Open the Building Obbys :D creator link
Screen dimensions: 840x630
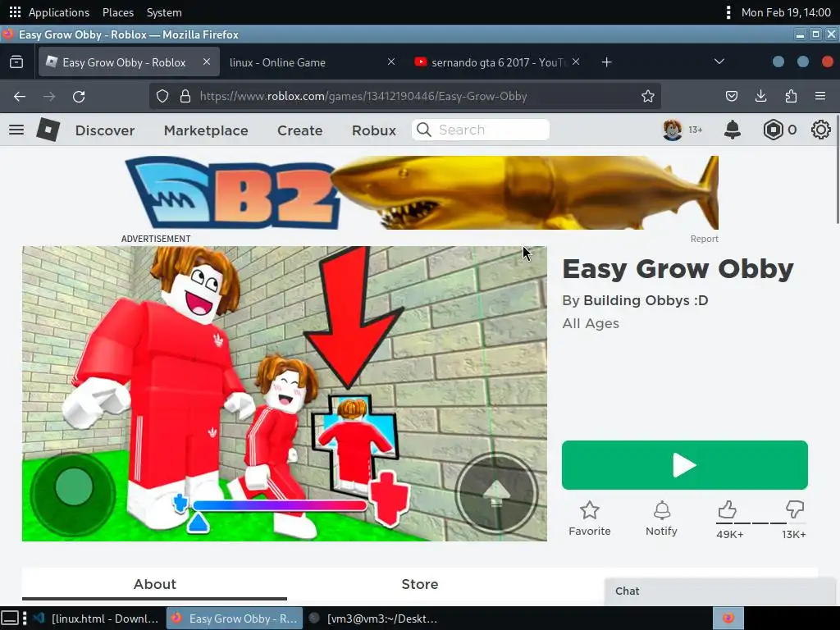point(646,300)
